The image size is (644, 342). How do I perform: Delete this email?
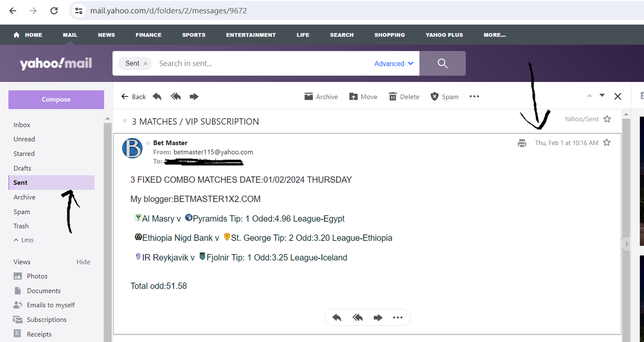click(404, 97)
